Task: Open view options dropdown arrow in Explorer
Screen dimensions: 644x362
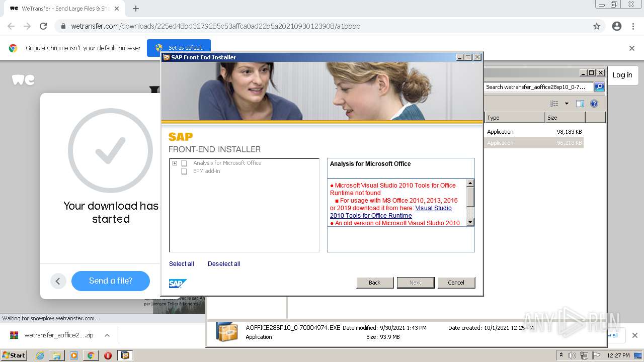Action: tap(567, 104)
